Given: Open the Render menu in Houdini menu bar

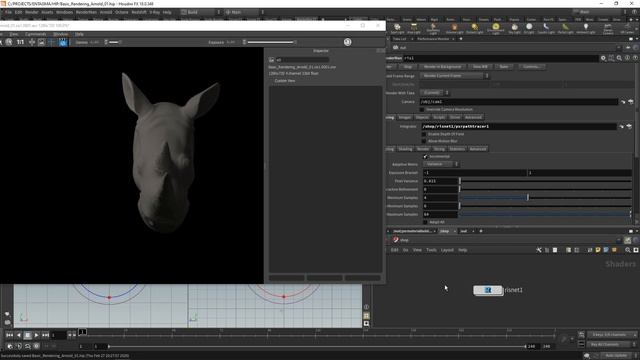Looking at the screenshot, I should point(31,12).
